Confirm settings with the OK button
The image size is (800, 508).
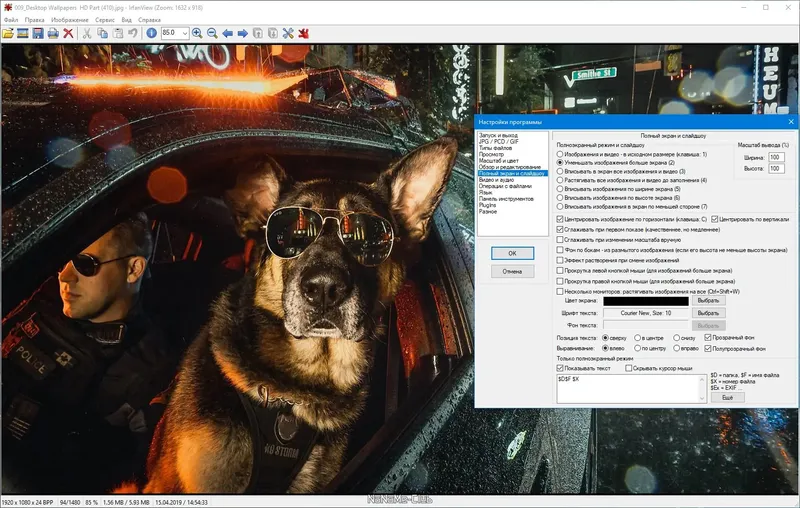pos(512,253)
